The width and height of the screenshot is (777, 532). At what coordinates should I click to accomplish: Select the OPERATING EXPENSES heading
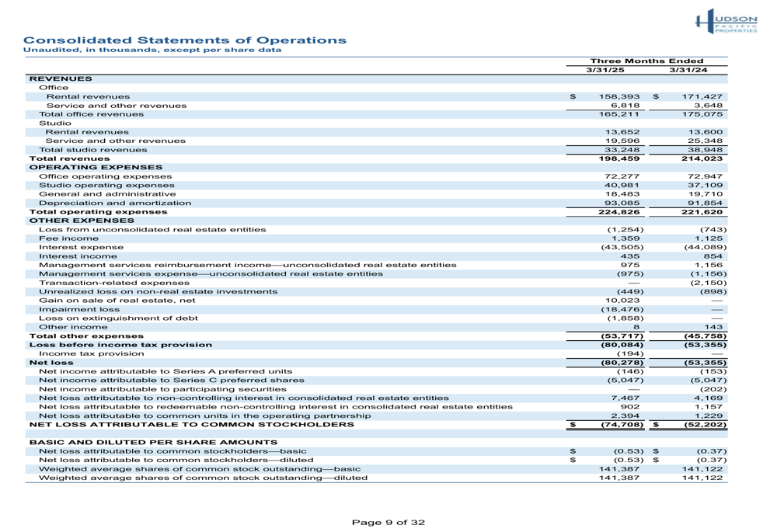coord(96,168)
